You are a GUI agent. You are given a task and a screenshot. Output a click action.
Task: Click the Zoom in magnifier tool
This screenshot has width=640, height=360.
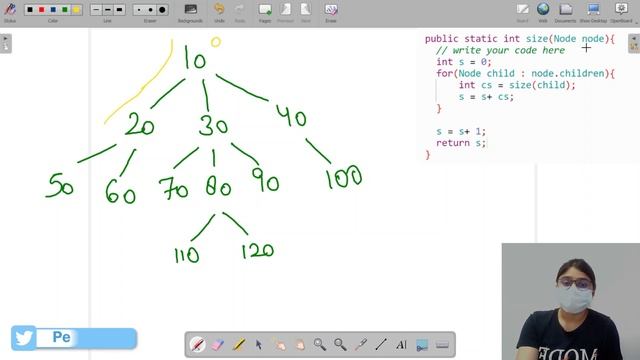(320, 344)
